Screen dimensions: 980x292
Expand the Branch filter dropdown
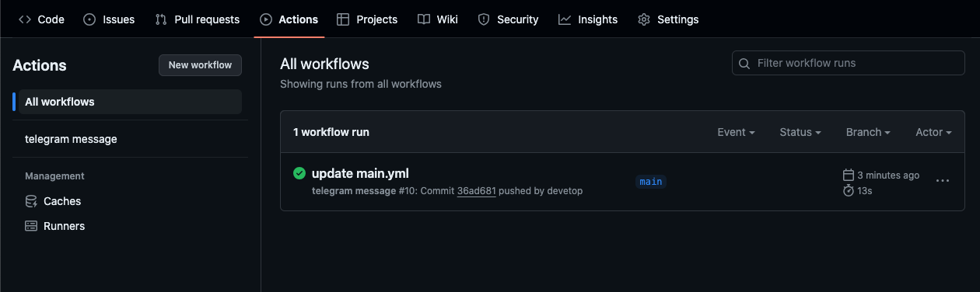(868, 132)
